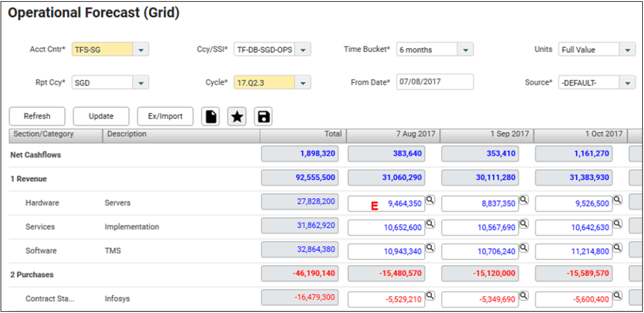This screenshot has height=313, width=644.
Task: Click the From Date input field
Action: click(x=435, y=82)
